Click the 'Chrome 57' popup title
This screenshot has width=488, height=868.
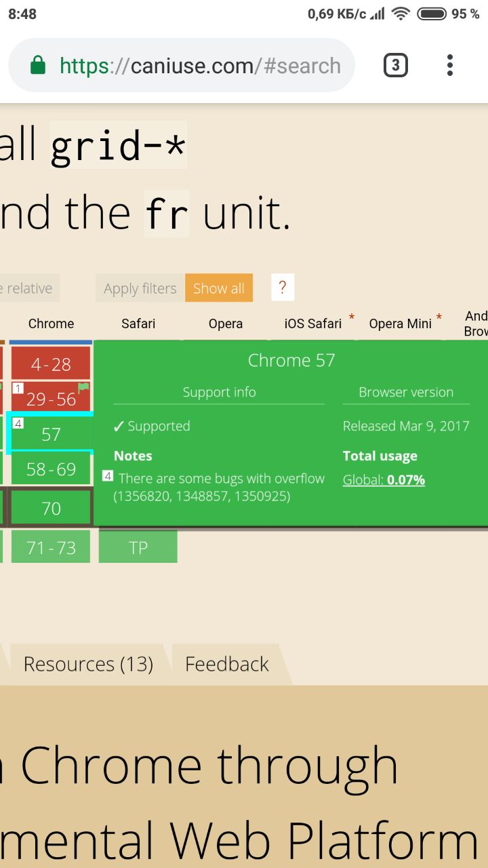click(x=291, y=360)
